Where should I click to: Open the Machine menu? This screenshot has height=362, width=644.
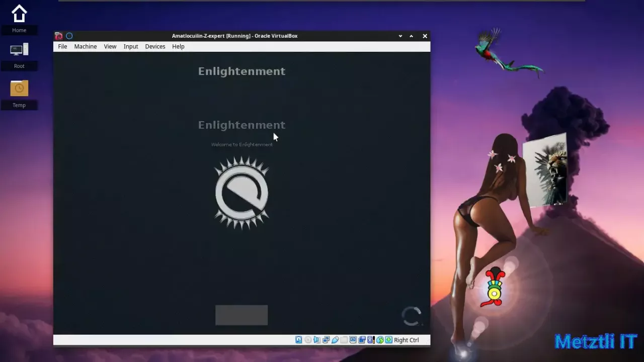point(86,46)
